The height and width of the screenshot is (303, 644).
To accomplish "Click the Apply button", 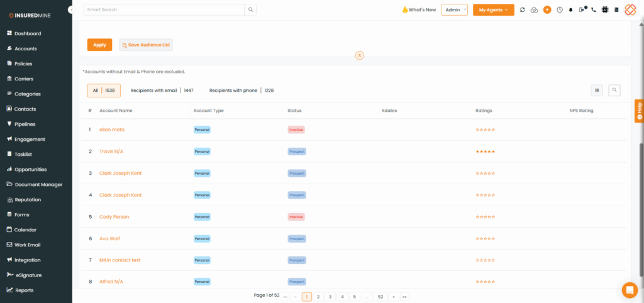I will point(99,45).
